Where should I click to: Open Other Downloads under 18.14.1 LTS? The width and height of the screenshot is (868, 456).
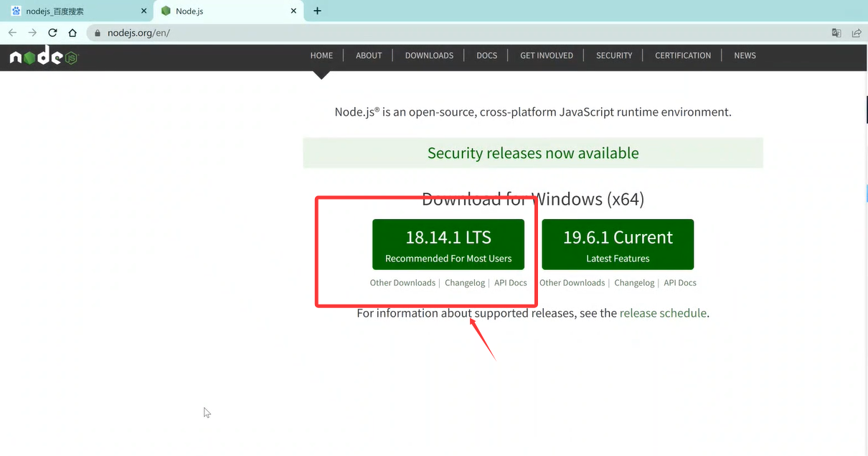click(x=402, y=283)
